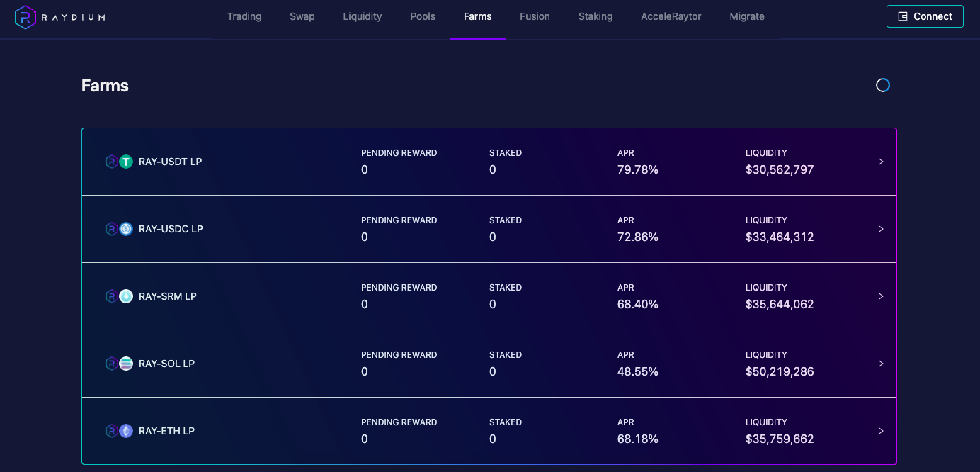The width and height of the screenshot is (980, 472).
Task: Click the RAY token icon in RAY-SRM row
Action: [111, 296]
